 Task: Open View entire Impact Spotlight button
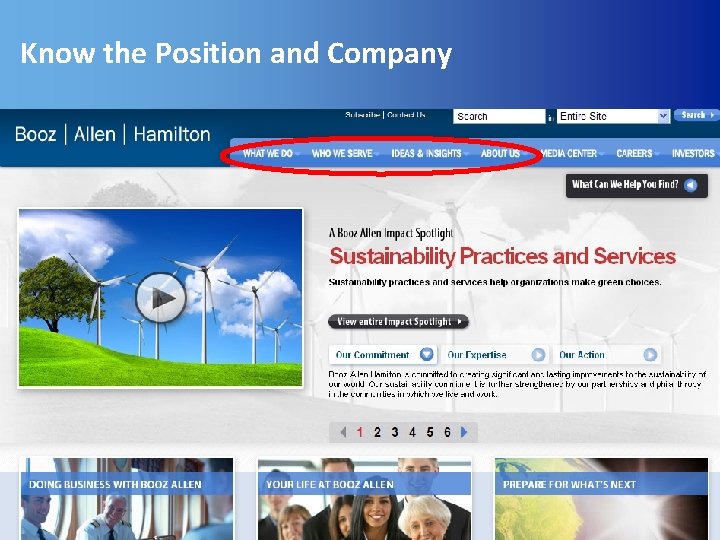click(x=399, y=321)
